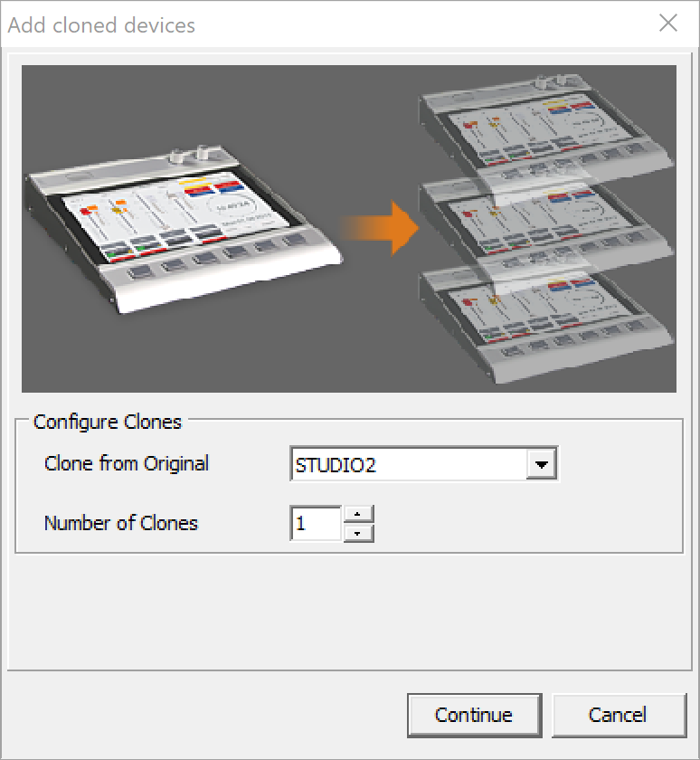Click the 'Configure Clones' group title
This screenshot has width=700, height=760.
point(108,423)
